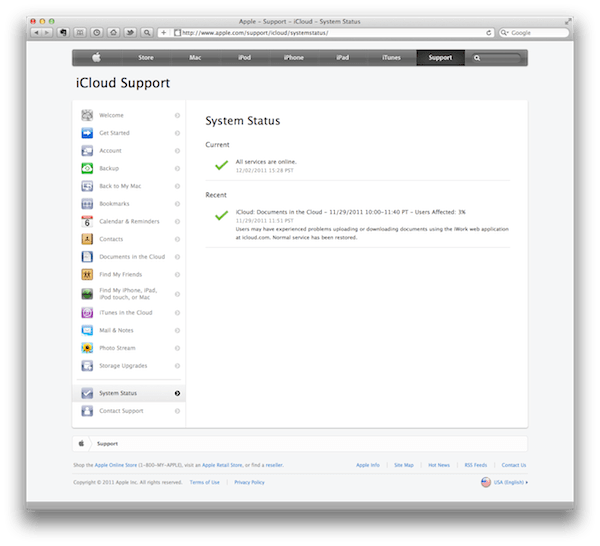Follow the Apple Retail Store link
Viewport: 600px width, 546px height.
pos(222,465)
